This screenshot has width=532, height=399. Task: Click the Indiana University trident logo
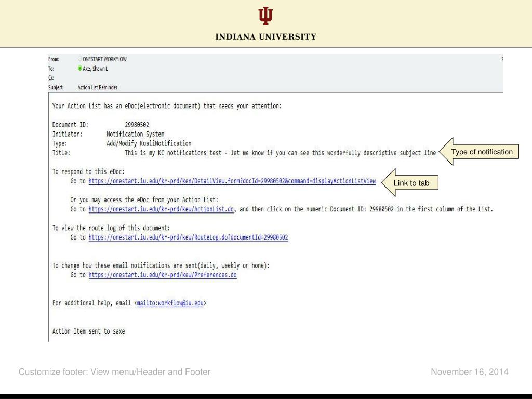(x=265, y=16)
